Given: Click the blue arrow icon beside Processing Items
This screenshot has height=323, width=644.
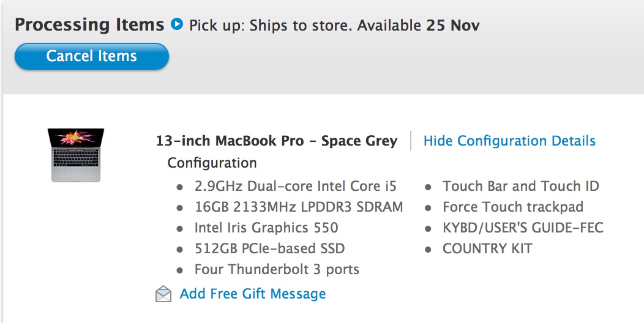Looking at the screenshot, I should pos(176,24).
